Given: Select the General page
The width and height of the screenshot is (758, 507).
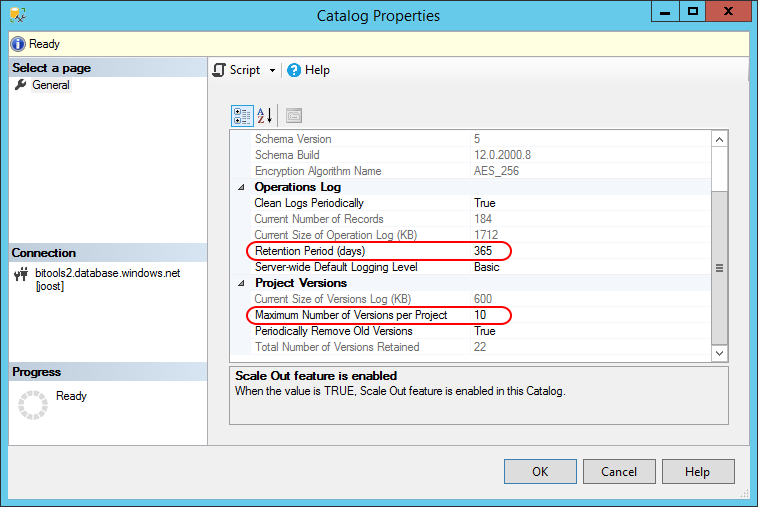Looking at the screenshot, I should pos(50,85).
